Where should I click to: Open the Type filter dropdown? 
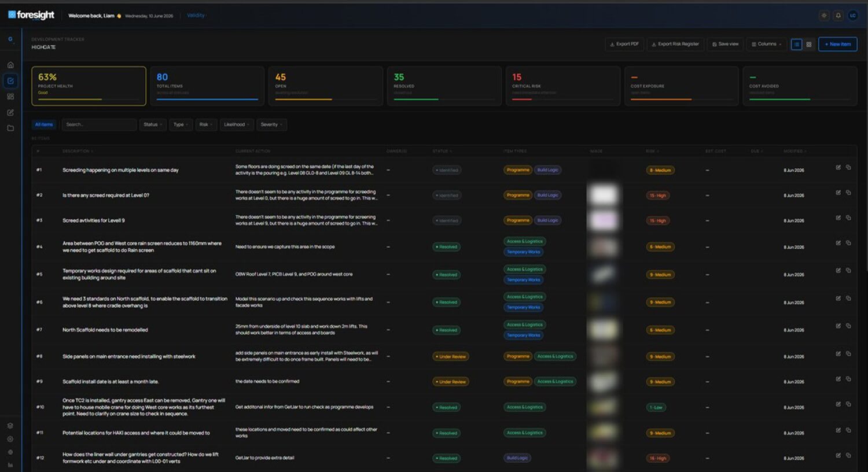tap(181, 124)
